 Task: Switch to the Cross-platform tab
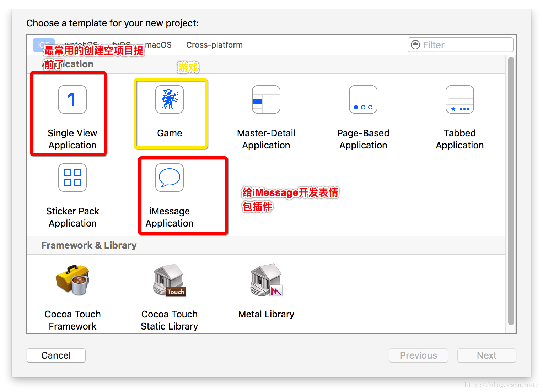(215, 45)
